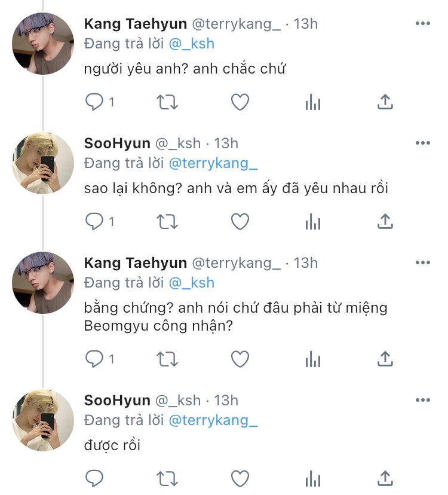This screenshot has width=448, height=495.
Task: Open more options on Taehyun's first tweet
Action: (x=422, y=24)
